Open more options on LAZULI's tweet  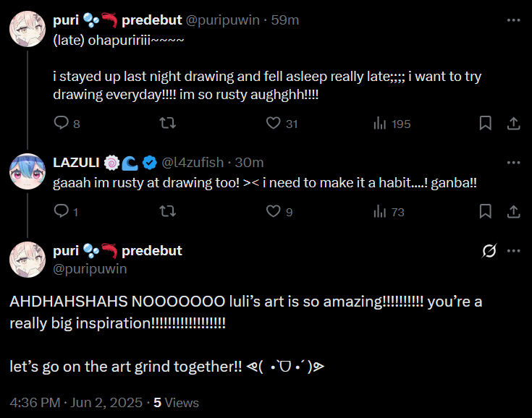click(513, 162)
